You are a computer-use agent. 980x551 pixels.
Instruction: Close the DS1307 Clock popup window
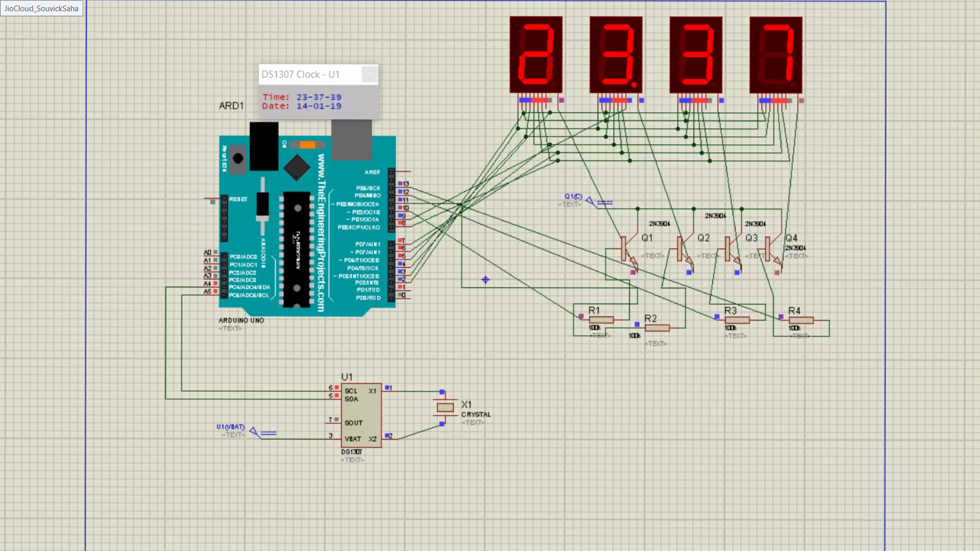click(x=370, y=74)
